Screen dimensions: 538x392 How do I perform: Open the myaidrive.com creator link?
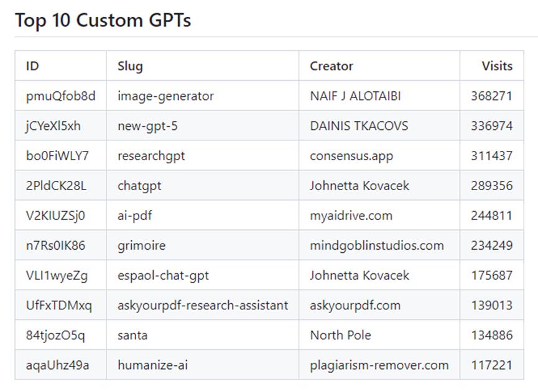coord(351,216)
